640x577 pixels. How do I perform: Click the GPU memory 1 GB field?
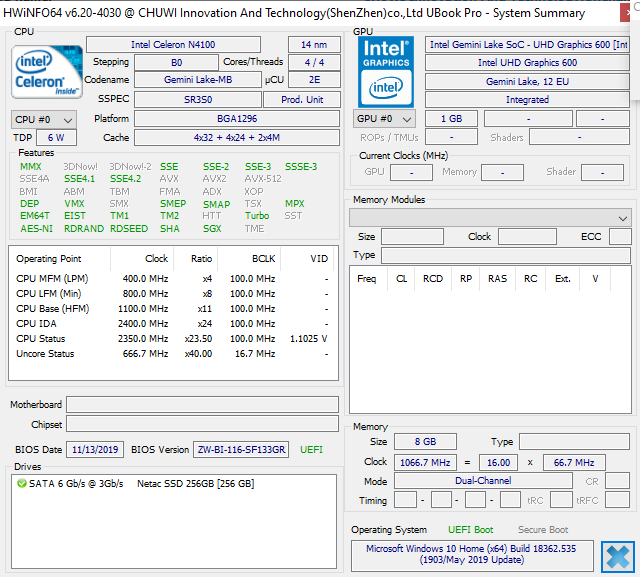click(451, 119)
